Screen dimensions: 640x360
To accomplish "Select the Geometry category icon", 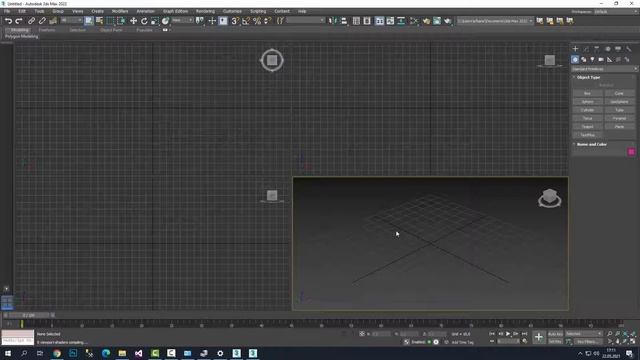I will click(x=575, y=60).
